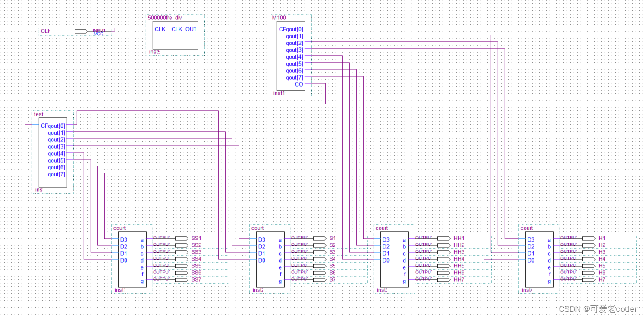Select the HH1 output pin

[444, 238]
